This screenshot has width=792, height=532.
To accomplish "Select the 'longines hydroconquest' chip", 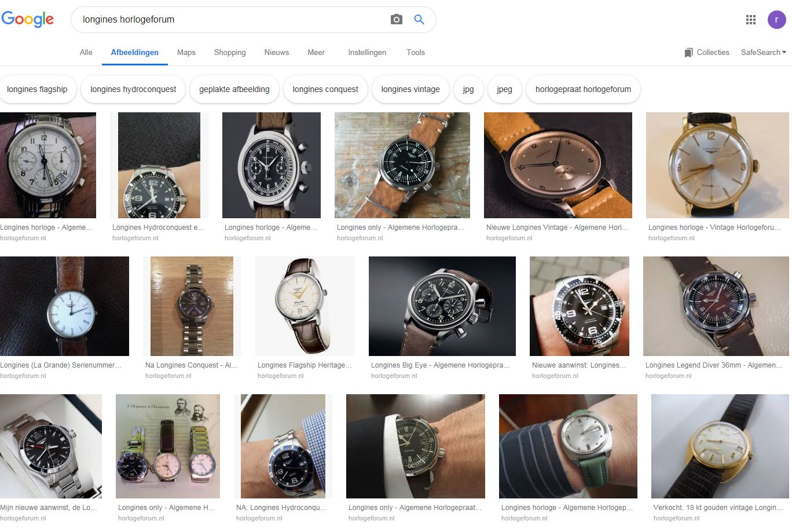I will [133, 89].
